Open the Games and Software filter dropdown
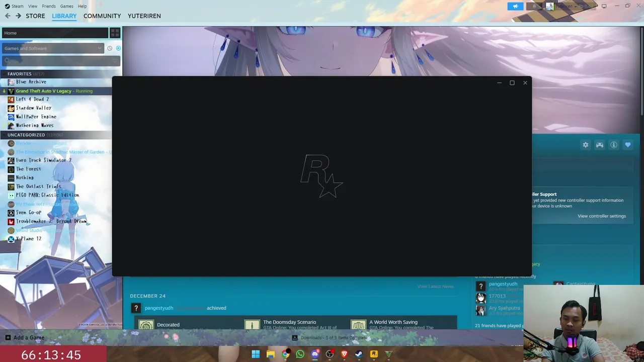The width and height of the screenshot is (644, 362). (52, 48)
